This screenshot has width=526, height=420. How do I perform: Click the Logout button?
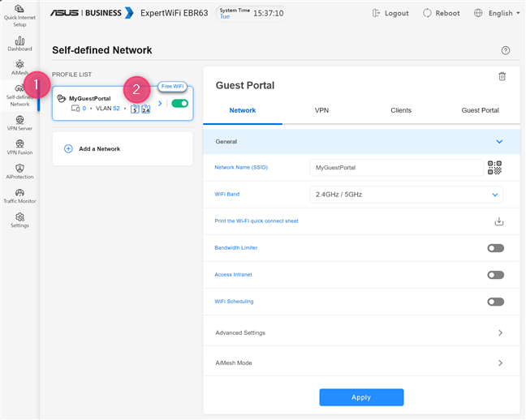(x=390, y=13)
